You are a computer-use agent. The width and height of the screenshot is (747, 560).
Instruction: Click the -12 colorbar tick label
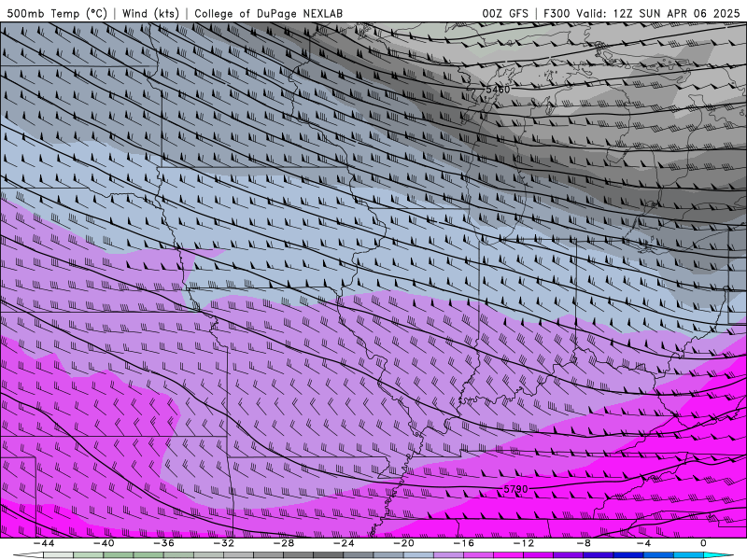pos(523,543)
